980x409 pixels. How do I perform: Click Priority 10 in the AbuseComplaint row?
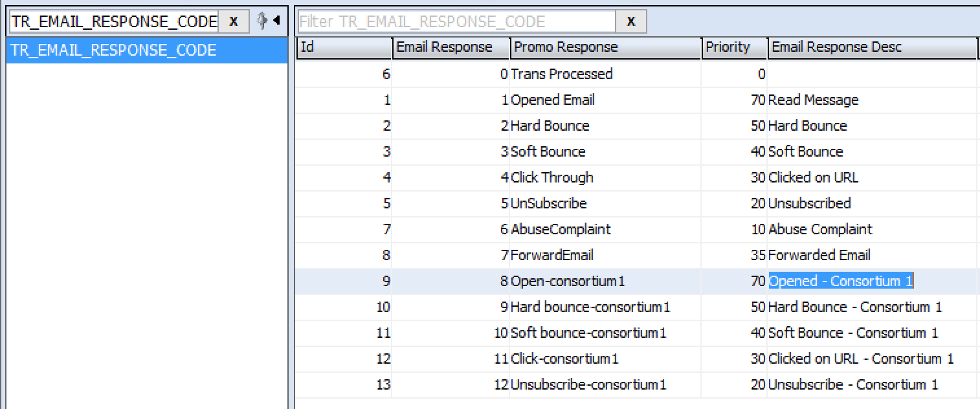click(734, 230)
